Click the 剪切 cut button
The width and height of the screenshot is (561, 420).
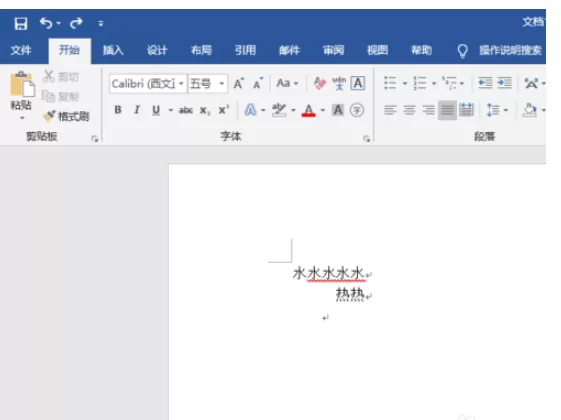coord(61,77)
